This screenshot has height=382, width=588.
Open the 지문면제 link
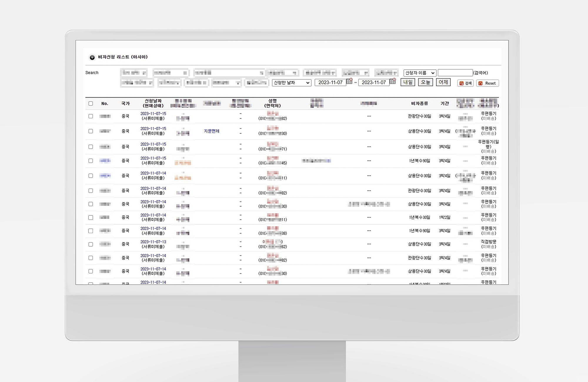[x=212, y=131]
